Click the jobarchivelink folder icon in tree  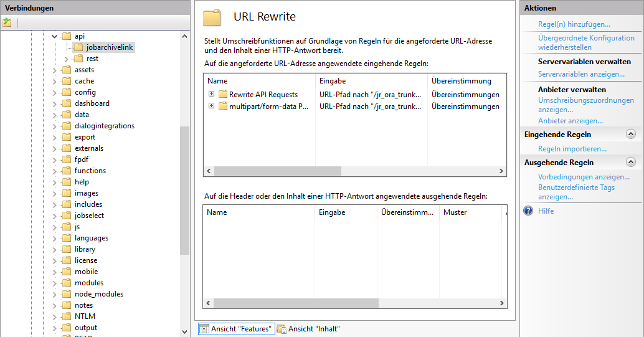point(78,47)
